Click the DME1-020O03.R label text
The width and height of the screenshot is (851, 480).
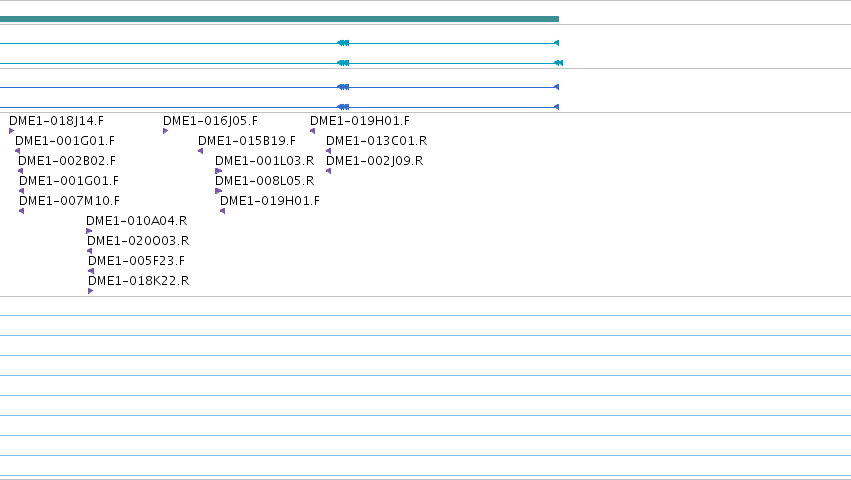pos(138,241)
